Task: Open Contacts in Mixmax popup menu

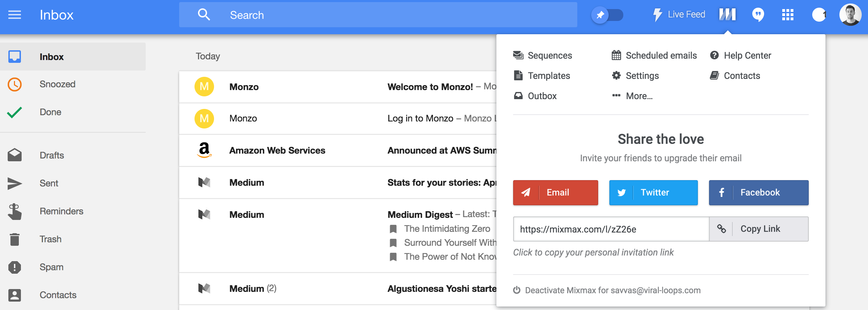Action: coord(735,76)
